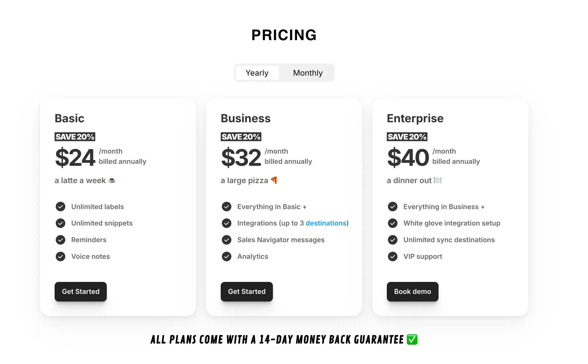Viewport: 588px width, 364px height.
Task: Click the dinner plate emoji in Enterprise plan
Action: [x=438, y=180]
